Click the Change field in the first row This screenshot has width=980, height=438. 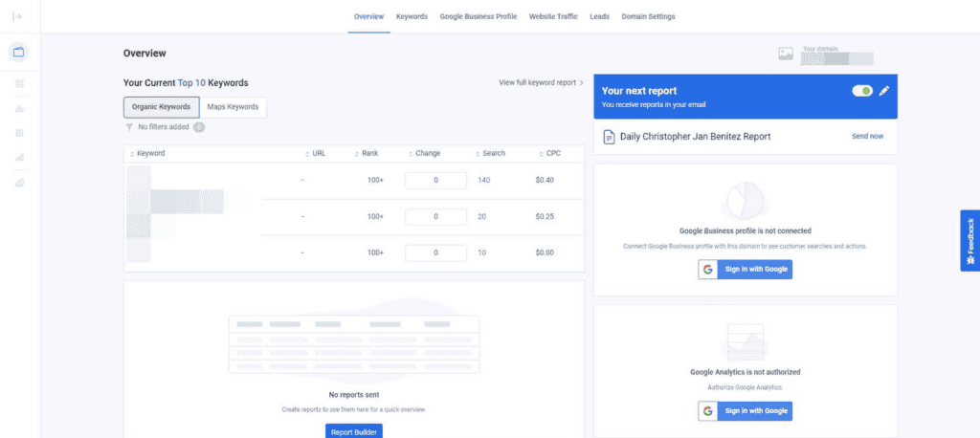[x=435, y=181]
